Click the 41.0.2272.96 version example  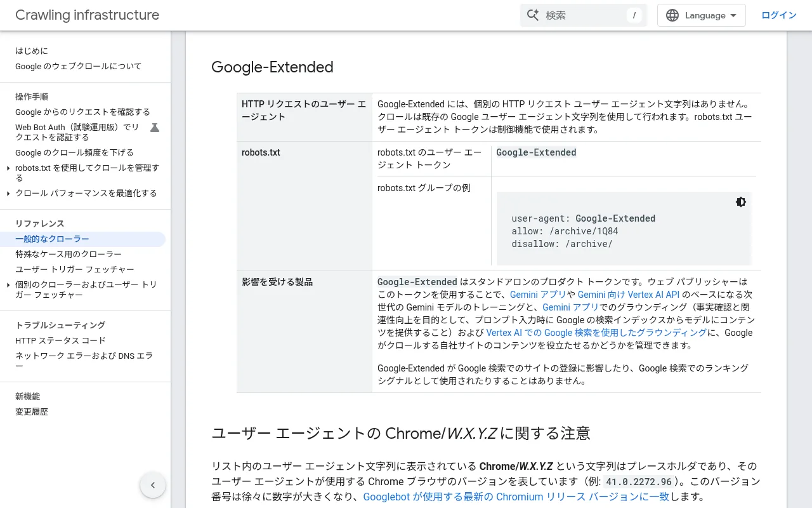pyautogui.click(x=639, y=481)
